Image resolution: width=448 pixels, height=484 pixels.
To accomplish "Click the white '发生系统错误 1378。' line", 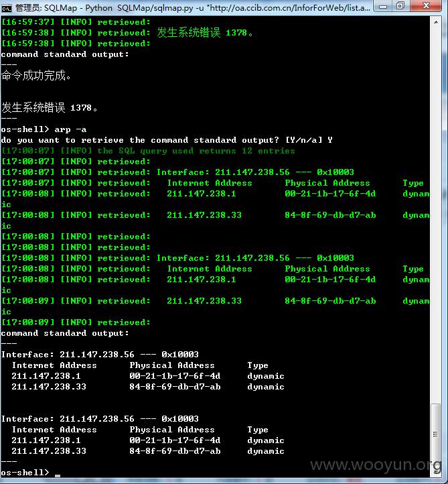I will [50, 108].
